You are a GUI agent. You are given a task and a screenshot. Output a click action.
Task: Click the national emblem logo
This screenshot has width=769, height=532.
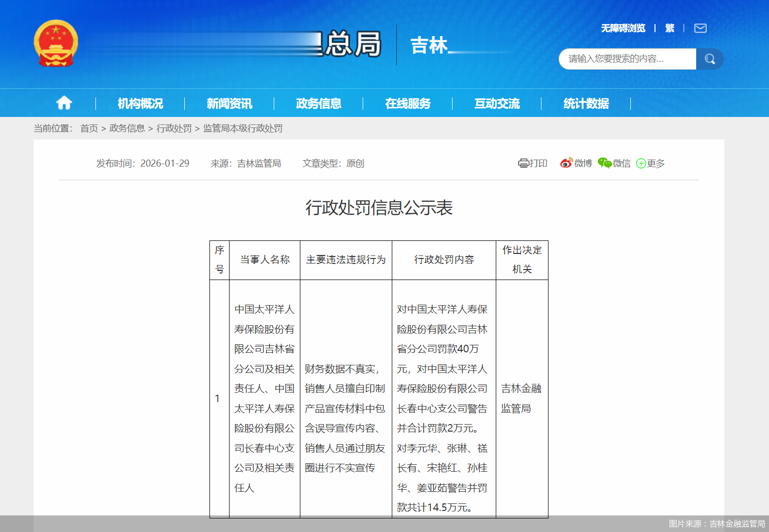56,44
